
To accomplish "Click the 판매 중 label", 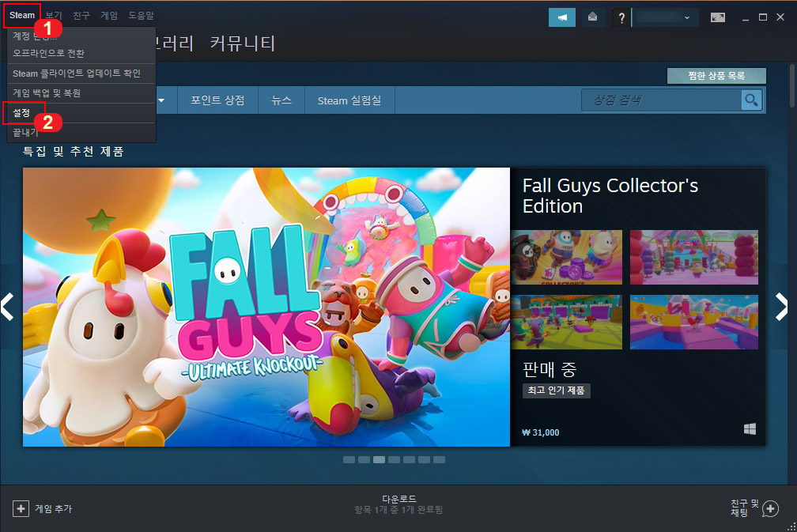I will [x=550, y=369].
